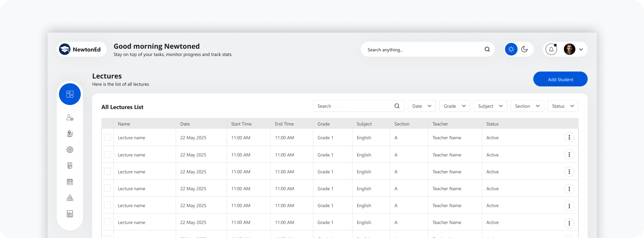Open the three-dot menu of the fourth lecture row
The width and height of the screenshot is (644, 238).
pos(569,189)
